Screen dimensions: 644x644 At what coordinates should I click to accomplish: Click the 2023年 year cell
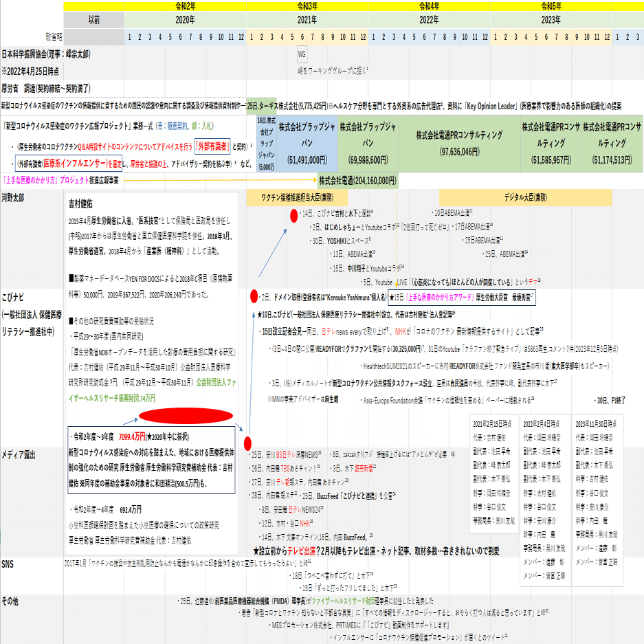(x=551, y=20)
